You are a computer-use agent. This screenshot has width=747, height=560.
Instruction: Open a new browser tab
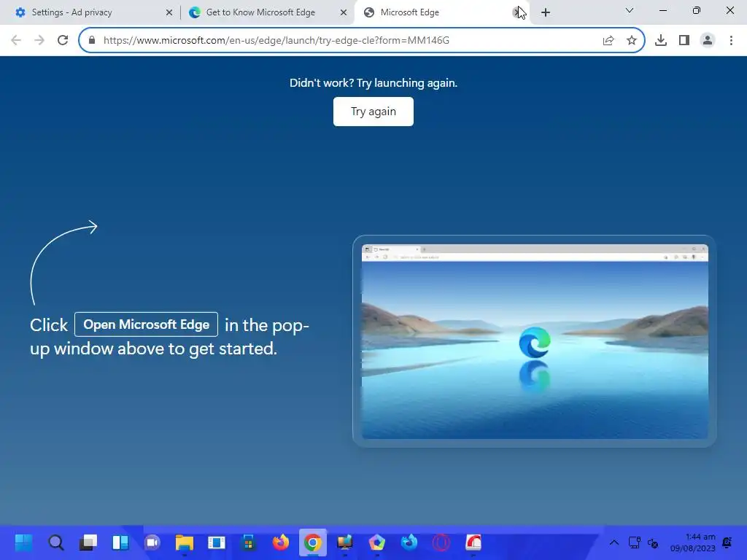click(x=546, y=13)
